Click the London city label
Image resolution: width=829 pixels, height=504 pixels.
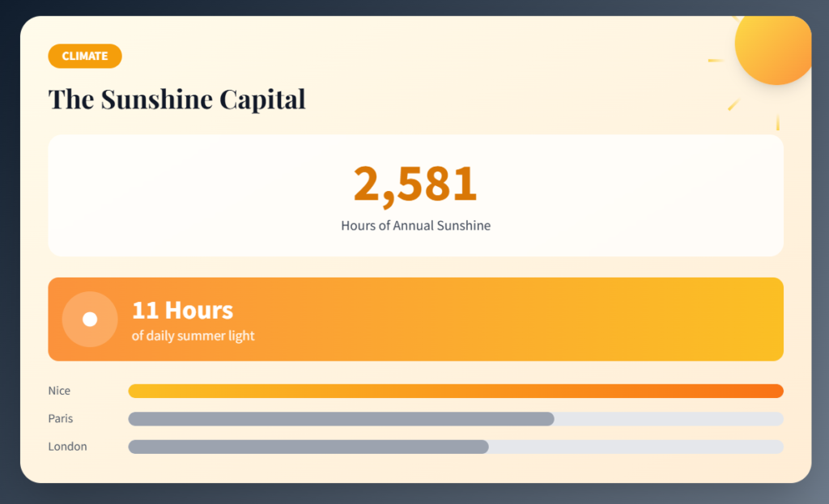[x=67, y=447]
